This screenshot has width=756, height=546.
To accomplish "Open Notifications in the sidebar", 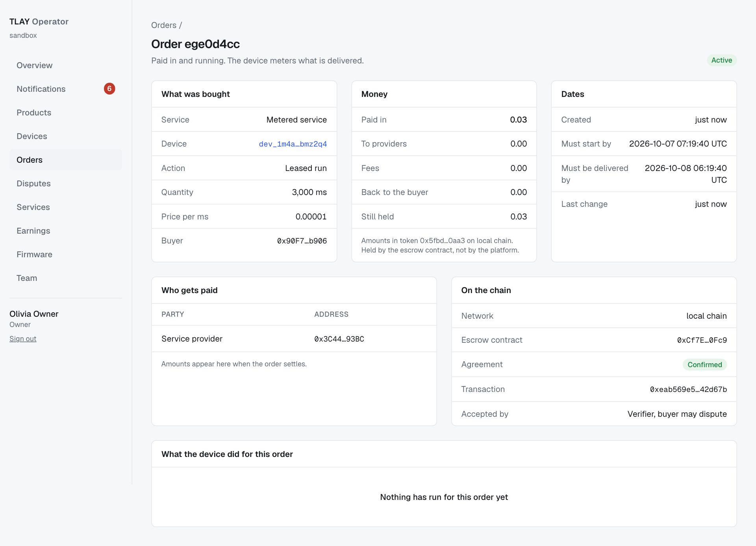I will (x=66, y=89).
